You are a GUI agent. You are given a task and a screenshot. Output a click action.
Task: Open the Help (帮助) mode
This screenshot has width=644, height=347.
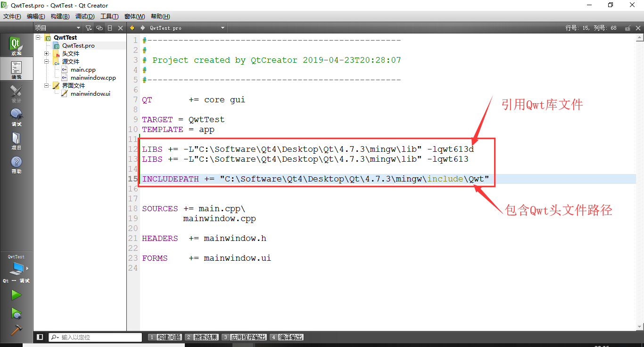(16, 164)
